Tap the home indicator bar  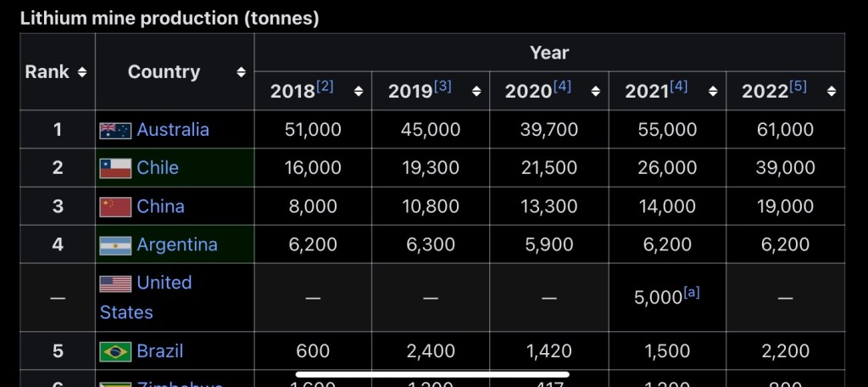tap(432, 373)
